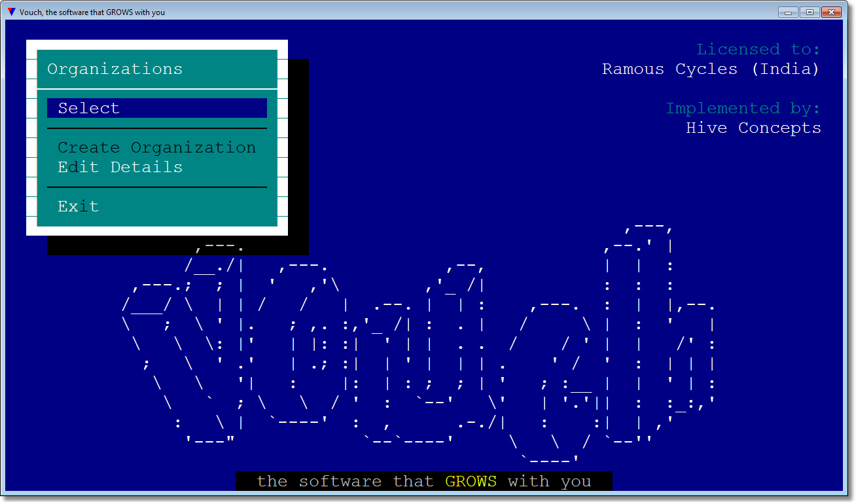The height and width of the screenshot is (504, 856).
Task: Click the Organizations menu title
Action: point(115,69)
